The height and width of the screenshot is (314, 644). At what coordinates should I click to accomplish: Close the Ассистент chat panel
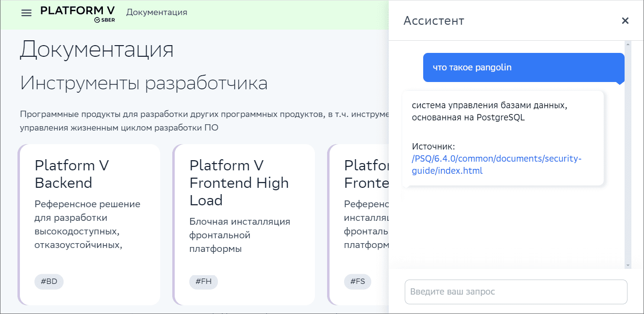(x=626, y=20)
